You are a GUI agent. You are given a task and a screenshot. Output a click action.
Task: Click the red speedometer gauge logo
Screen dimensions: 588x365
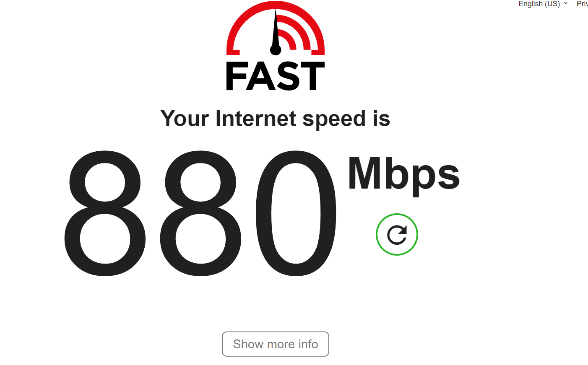pos(276,28)
